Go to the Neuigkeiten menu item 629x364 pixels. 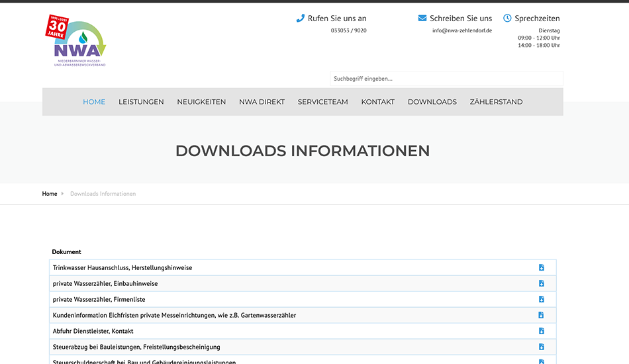pyautogui.click(x=201, y=102)
